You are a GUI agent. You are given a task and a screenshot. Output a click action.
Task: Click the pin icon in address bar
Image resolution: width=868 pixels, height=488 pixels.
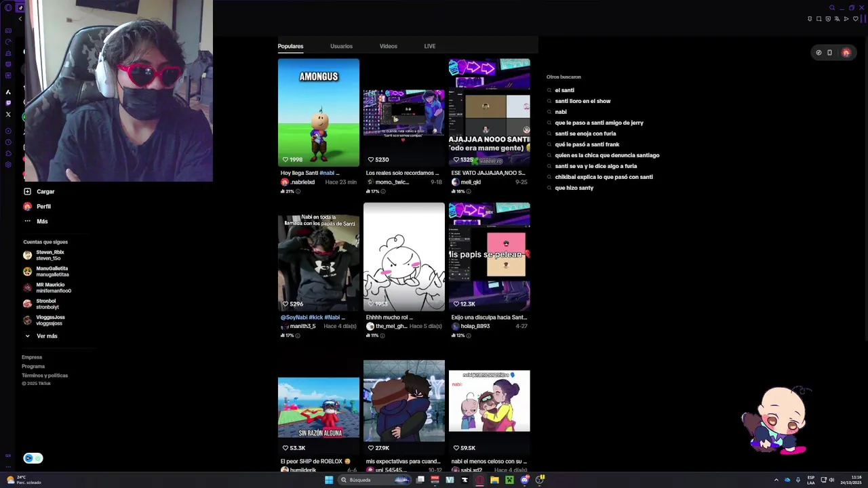point(810,19)
